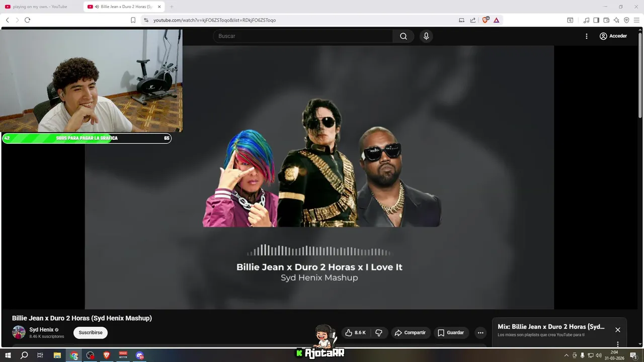644x362 pixels.
Task: Click Suscribirse button
Action: coord(91,333)
